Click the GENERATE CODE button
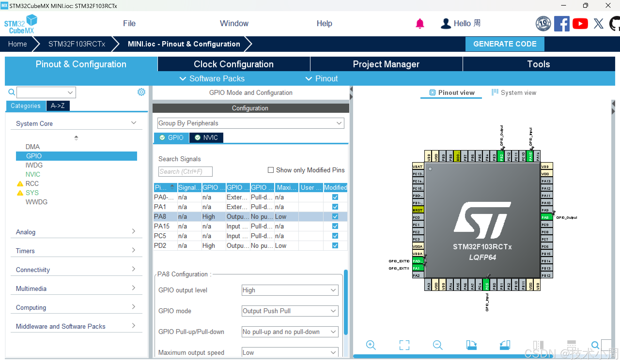The width and height of the screenshot is (620, 364). pos(504,44)
